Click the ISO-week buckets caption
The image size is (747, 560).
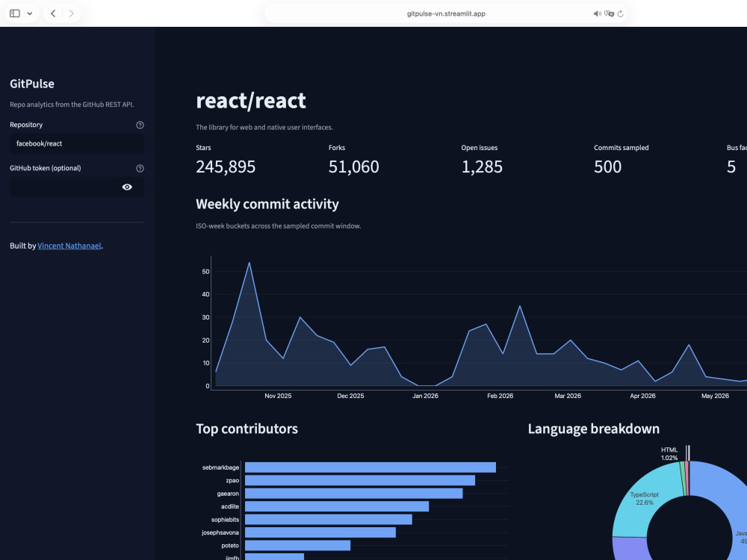tap(278, 226)
